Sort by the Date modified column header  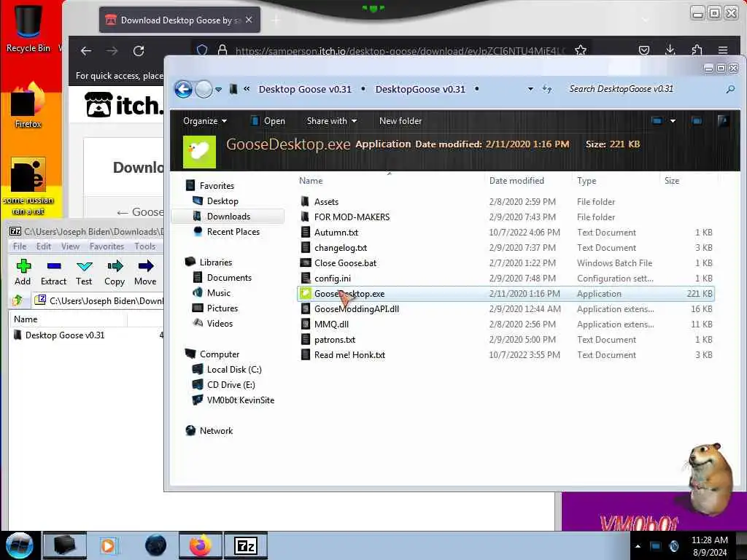(516, 181)
